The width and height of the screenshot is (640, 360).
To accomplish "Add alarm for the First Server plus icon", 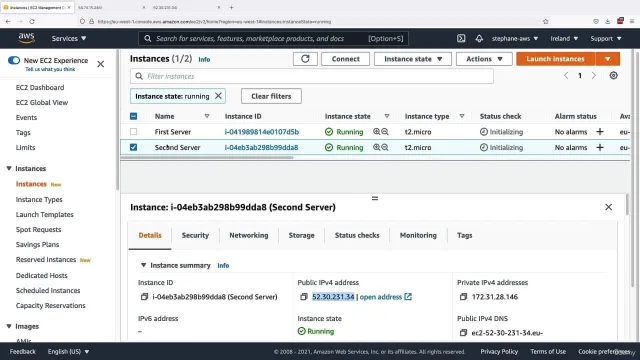I will pyautogui.click(x=600, y=132).
